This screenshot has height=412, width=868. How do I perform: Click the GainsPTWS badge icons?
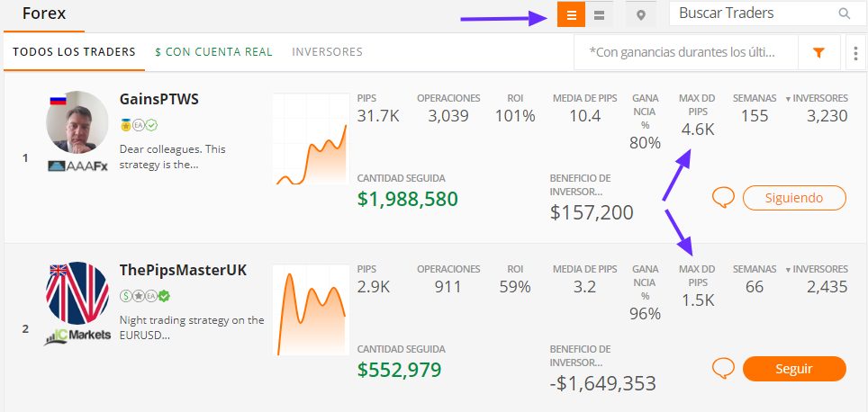(139, 125)
